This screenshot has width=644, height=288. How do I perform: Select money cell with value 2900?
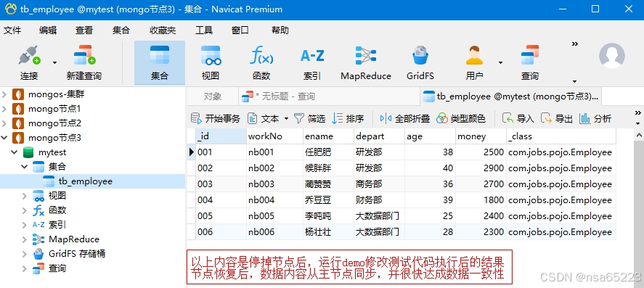tap(481, 168)
